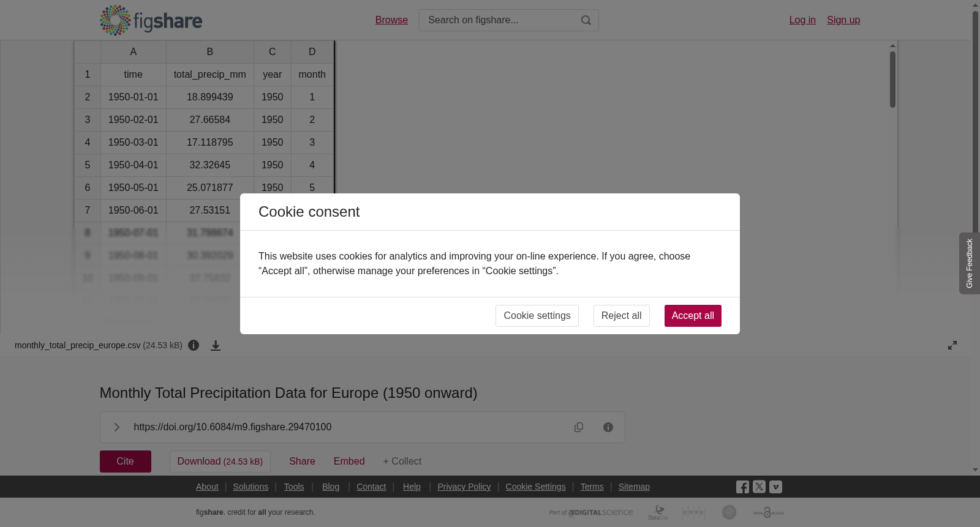Open figshare X (Twitter) page
The image size is (980, 527).
759,487
